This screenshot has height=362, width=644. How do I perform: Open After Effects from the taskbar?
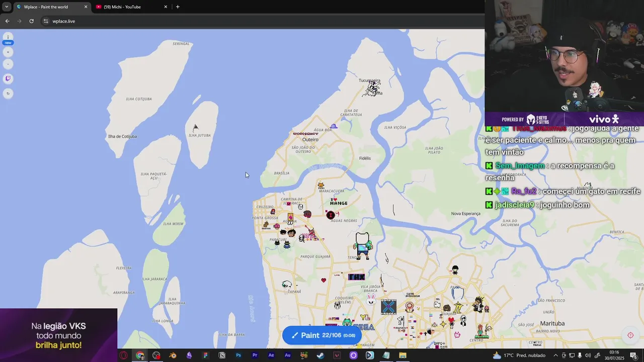(x=271, y=355)
